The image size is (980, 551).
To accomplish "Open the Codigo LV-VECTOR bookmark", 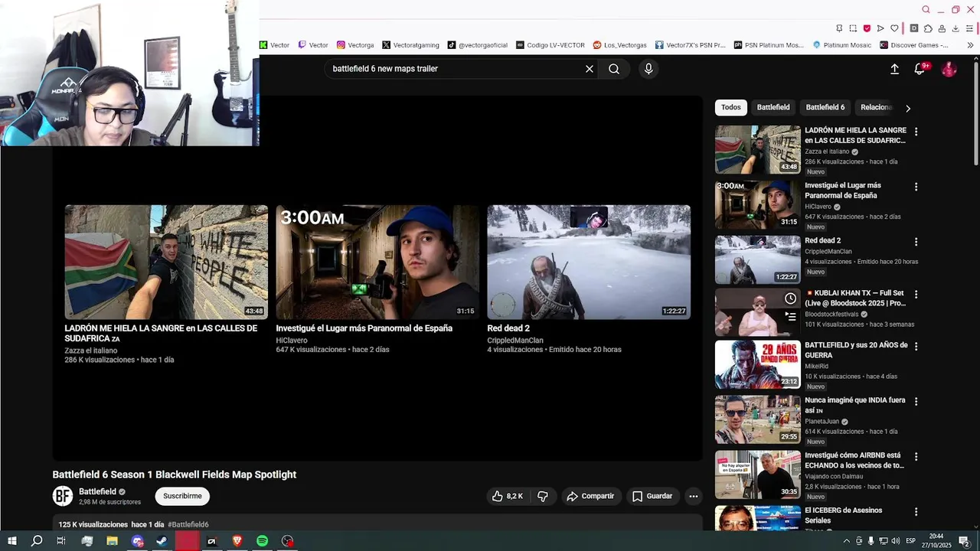I will click(x=550, y=45).
